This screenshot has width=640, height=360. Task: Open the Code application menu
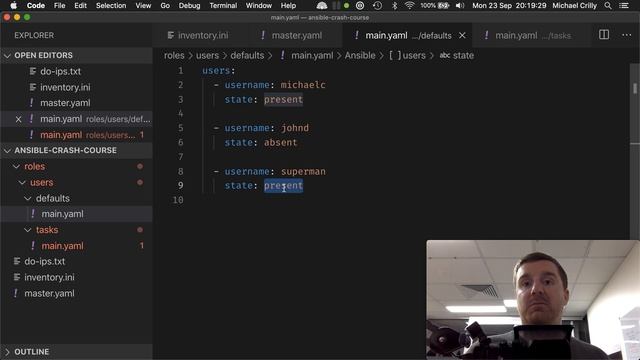pyautogui.click(x=36, y=6)
